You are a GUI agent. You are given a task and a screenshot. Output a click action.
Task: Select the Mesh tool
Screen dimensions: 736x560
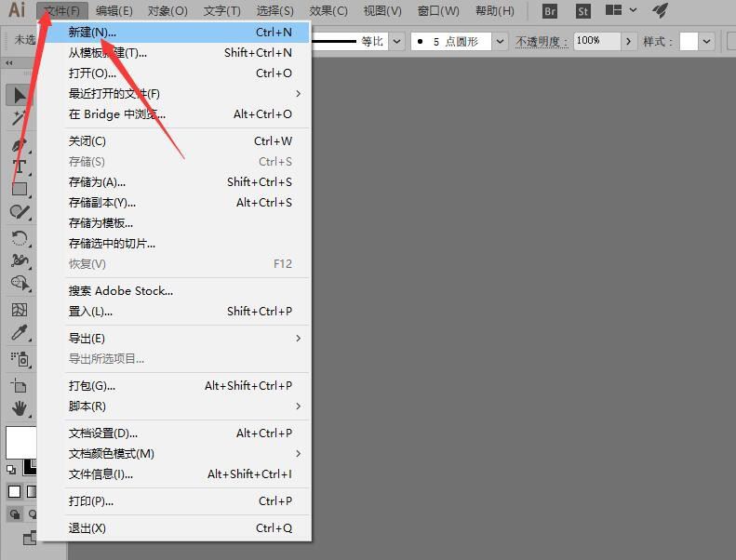pyautogui.click(x=20, y=310)
